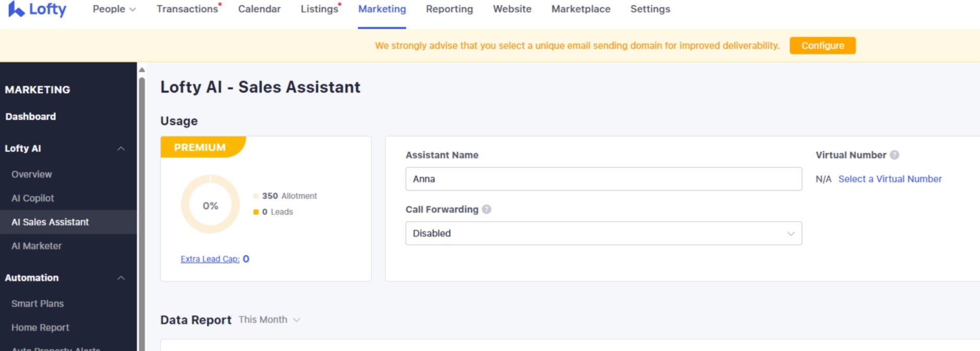Click Select a Virtual Number link
The height and width of the screenshot is (351, 980).
890,179
